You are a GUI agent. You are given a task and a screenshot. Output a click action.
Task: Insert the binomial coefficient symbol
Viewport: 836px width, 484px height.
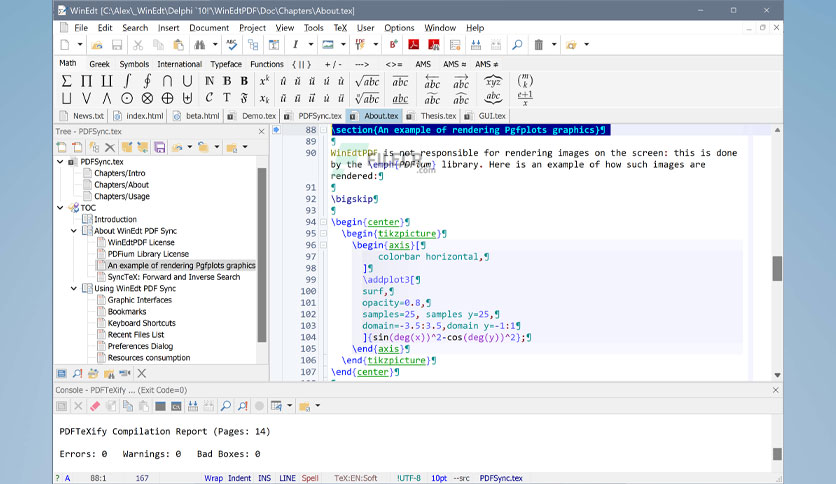pyautogui.click(x=525, y=81)
